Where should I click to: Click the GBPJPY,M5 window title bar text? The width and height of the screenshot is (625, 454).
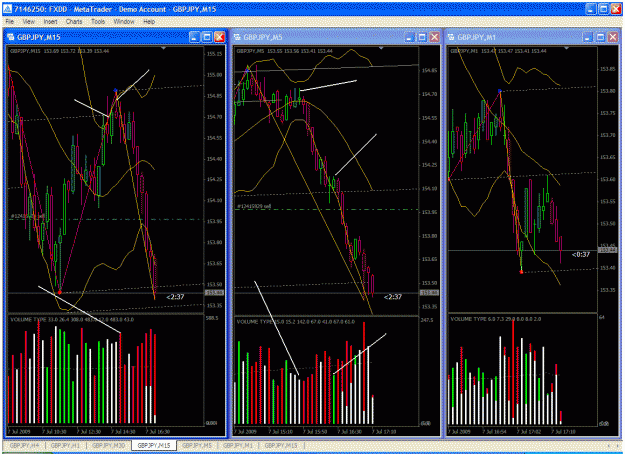263,37
